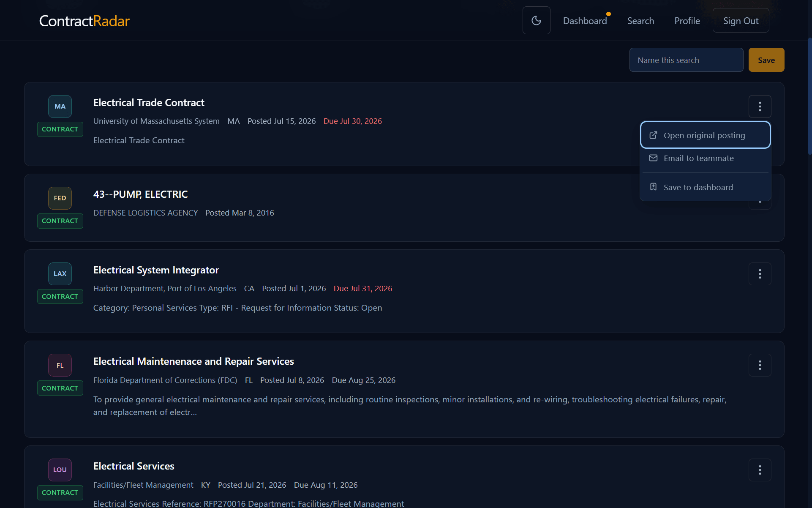Click CONTRACT tag under LAX badge
This screenshot has height=508, width=812.
click(60, 297)
